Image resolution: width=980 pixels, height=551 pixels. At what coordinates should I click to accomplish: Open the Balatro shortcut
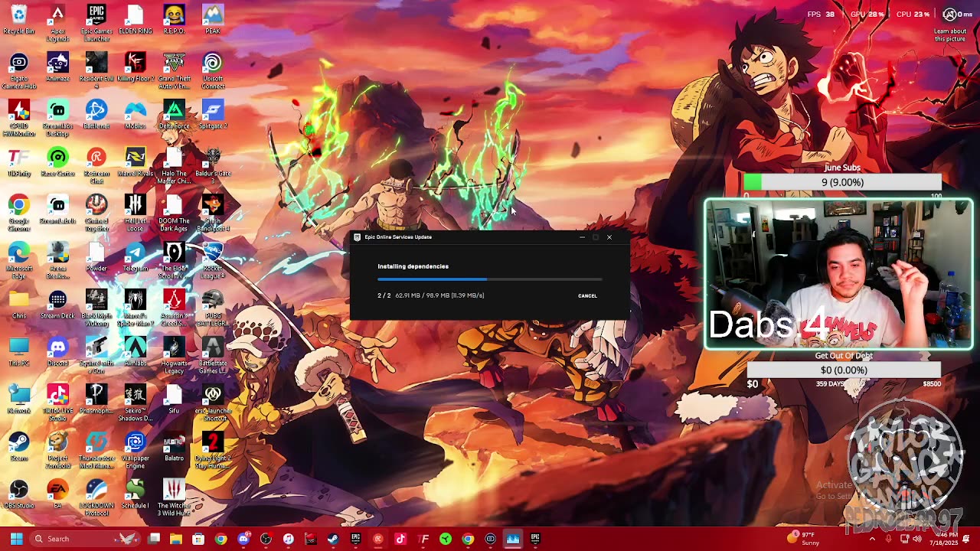coord(174,448)
